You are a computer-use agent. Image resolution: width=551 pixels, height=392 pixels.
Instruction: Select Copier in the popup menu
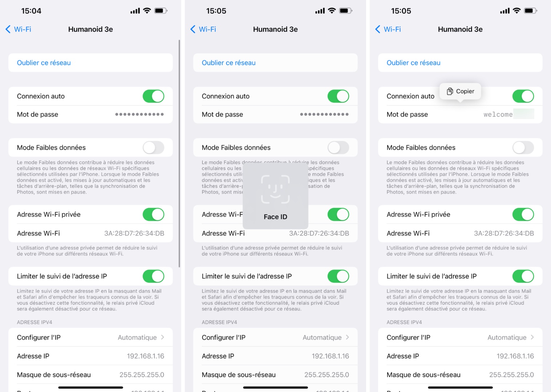[x=460, y=91]
